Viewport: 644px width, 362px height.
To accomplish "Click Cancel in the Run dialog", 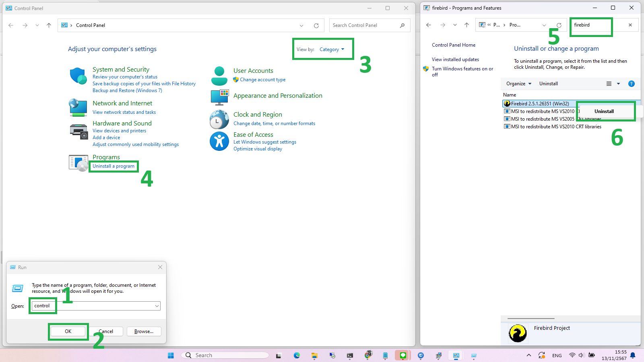I will (106, 331).
